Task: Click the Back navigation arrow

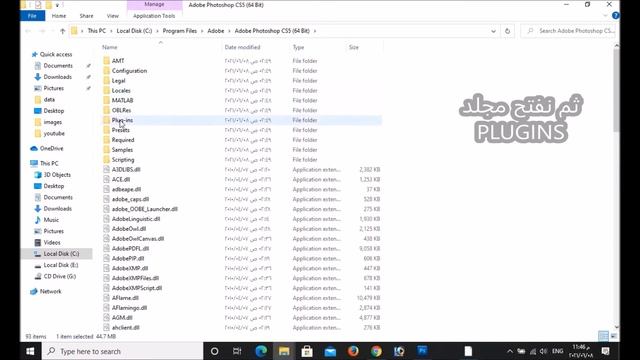Action: click(28, 31)
